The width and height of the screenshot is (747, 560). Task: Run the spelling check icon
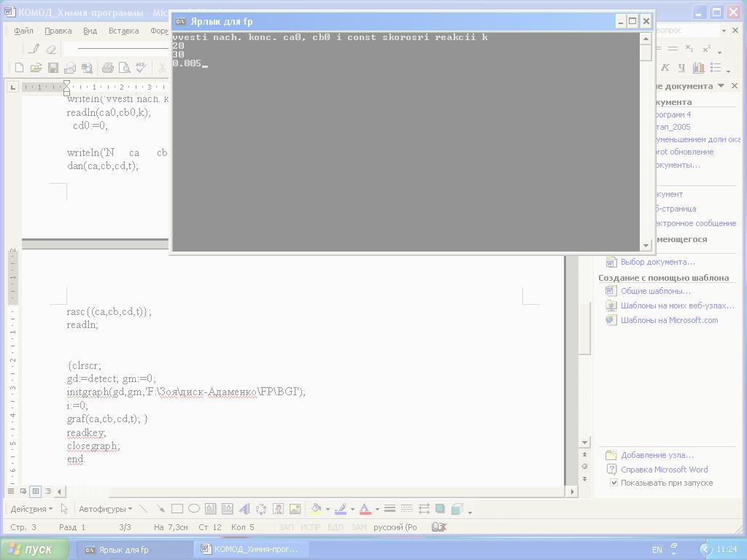coord(142,68)
